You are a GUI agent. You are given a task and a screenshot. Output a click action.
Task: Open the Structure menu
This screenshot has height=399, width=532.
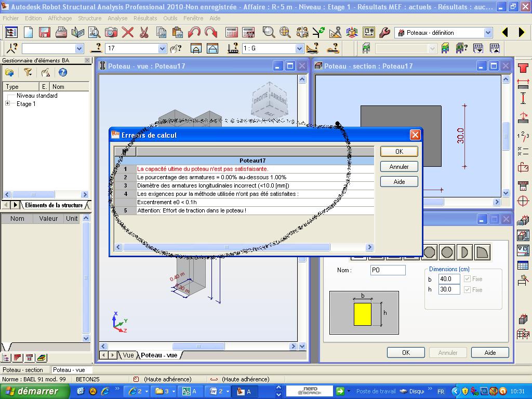pos(89,18)
